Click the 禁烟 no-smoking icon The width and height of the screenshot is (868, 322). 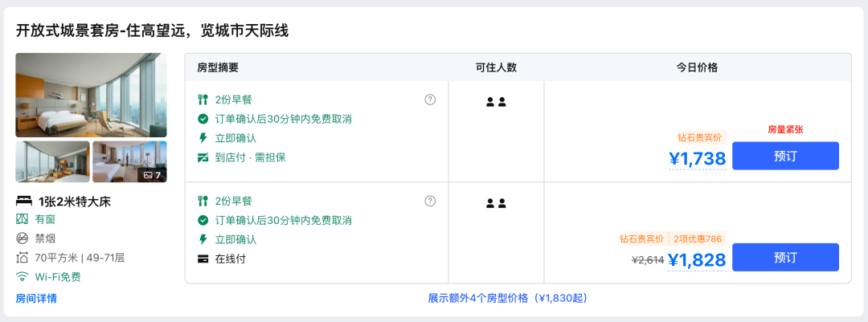(x=22, y=238)
